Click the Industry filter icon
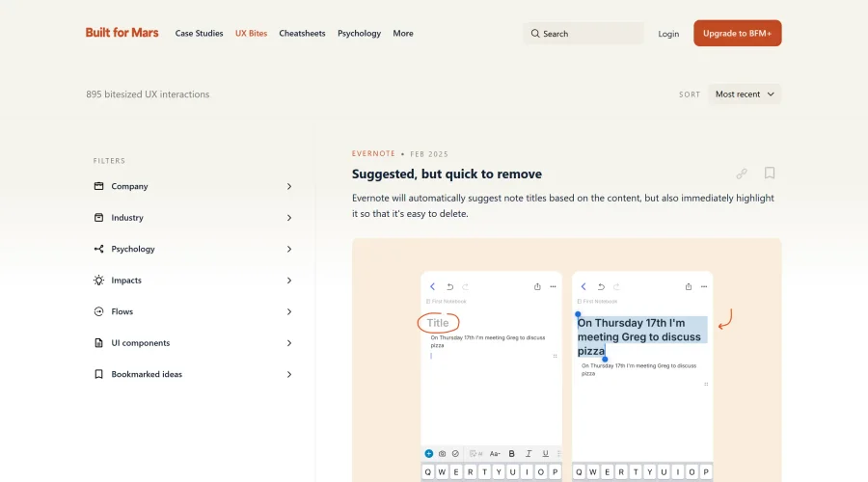Screen dimensions: 868x482 click(98, 218)
